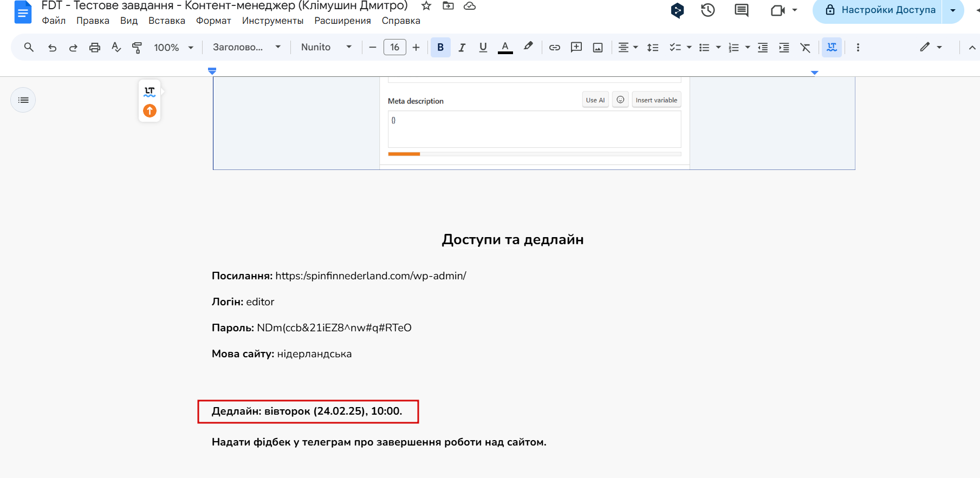Open the text color picker
This screenshot has height=478, width=980.
(x=505, y=48)
